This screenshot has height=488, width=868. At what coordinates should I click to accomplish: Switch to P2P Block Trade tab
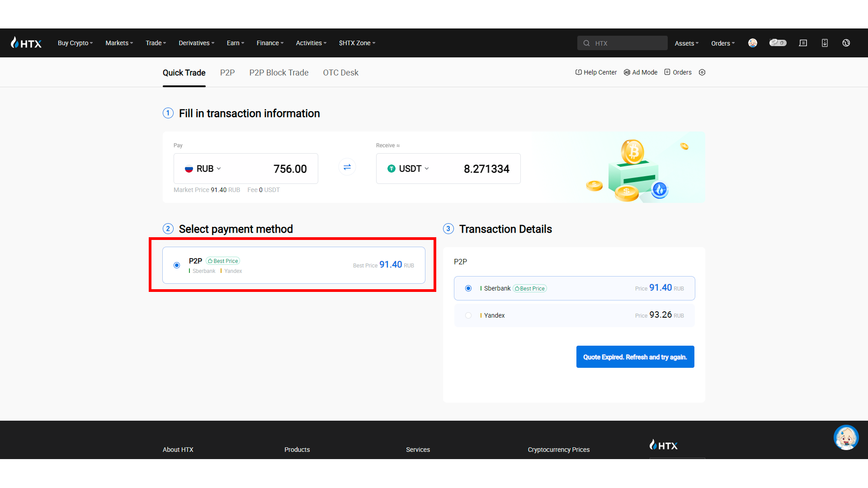tap(279, 73)
